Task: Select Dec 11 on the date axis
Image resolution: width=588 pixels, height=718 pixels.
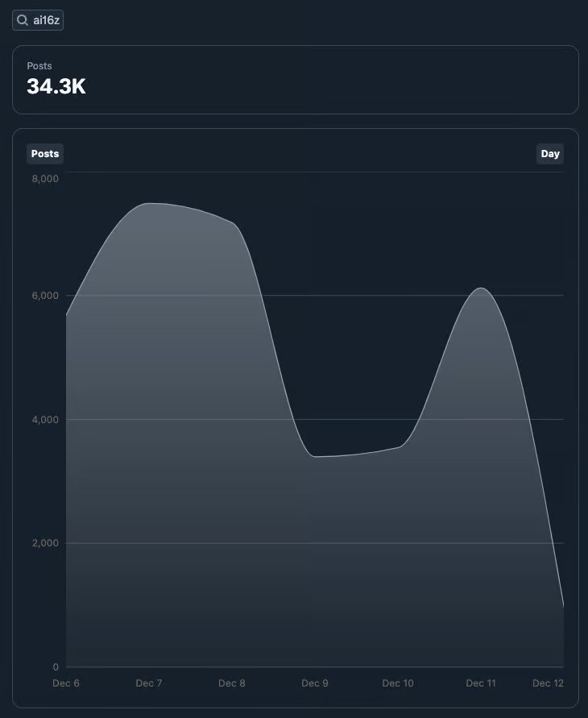Action: coord(481,683)
